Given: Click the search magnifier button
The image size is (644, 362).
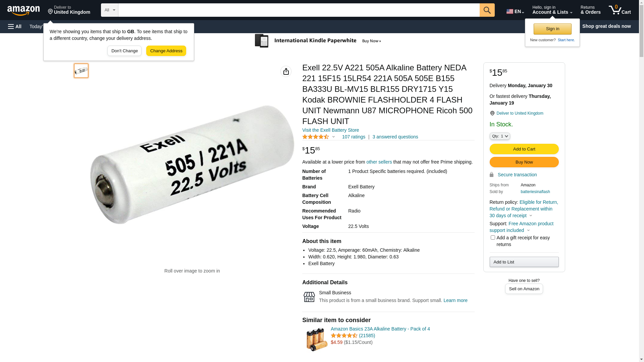Looking at the screenshot, I should coord(487,10).
